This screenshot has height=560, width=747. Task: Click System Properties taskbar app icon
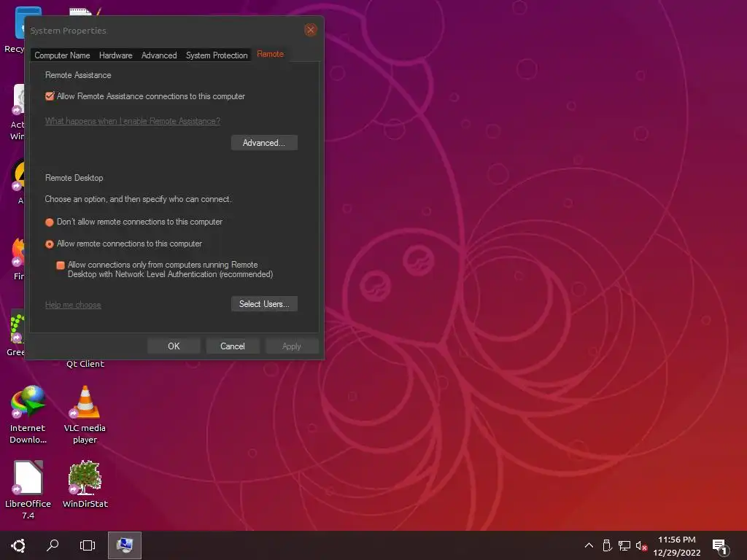pos(124,545)
